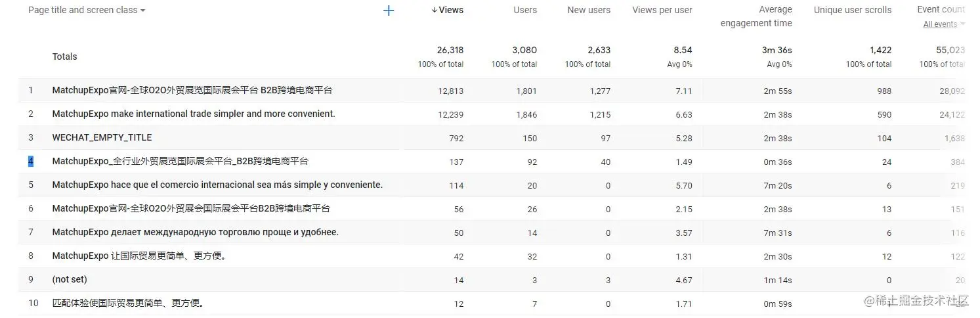Click the highlighted row number 4

tap(31, 162)
